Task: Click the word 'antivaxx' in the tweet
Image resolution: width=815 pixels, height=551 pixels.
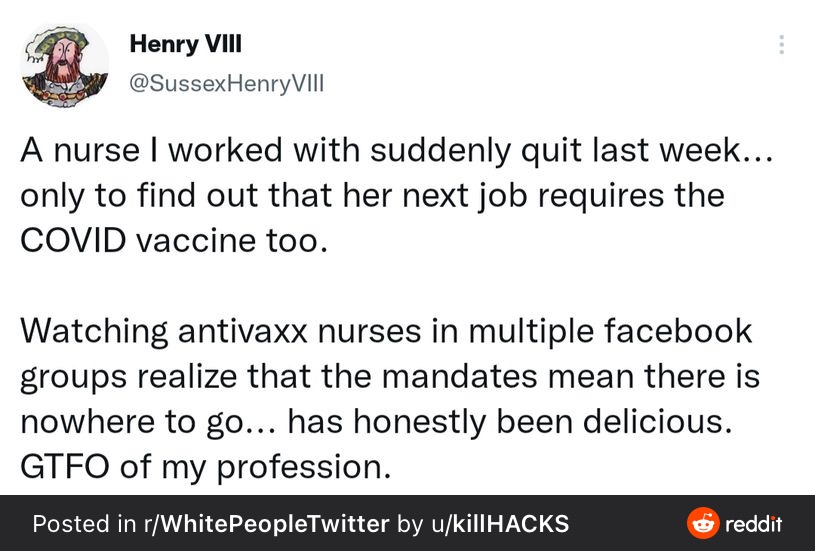Action: coord(243,332)
